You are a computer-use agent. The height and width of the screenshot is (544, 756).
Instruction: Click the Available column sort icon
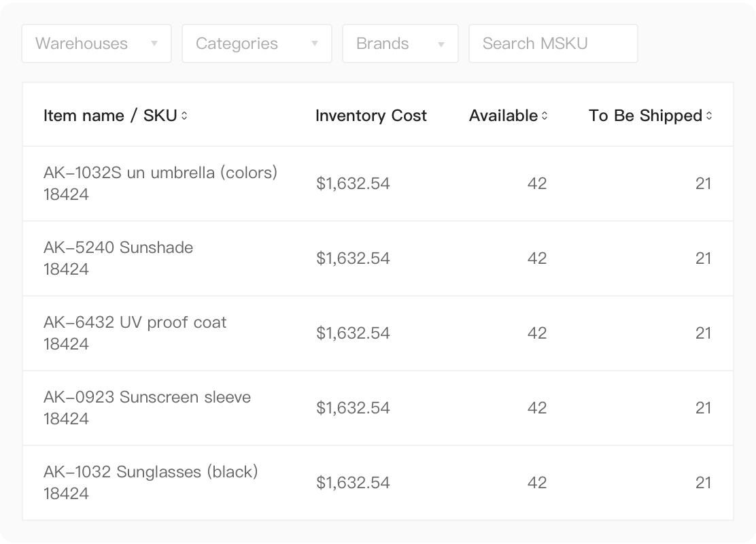[544, 116]
